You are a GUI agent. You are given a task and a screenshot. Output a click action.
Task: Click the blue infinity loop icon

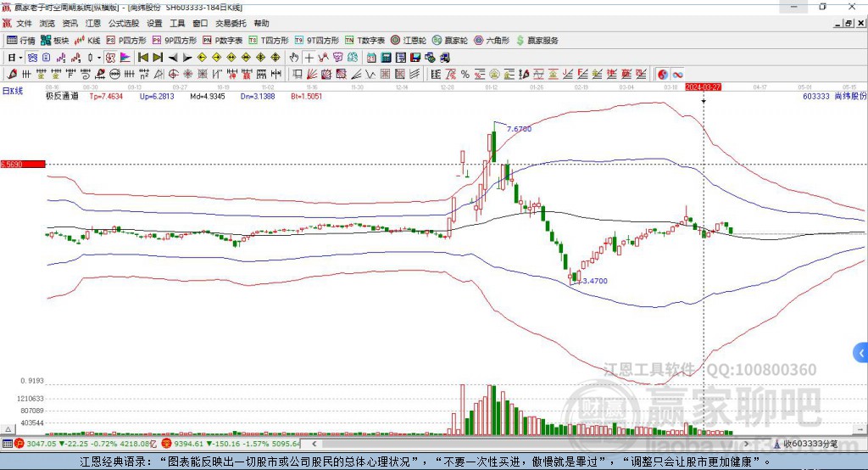677,75
